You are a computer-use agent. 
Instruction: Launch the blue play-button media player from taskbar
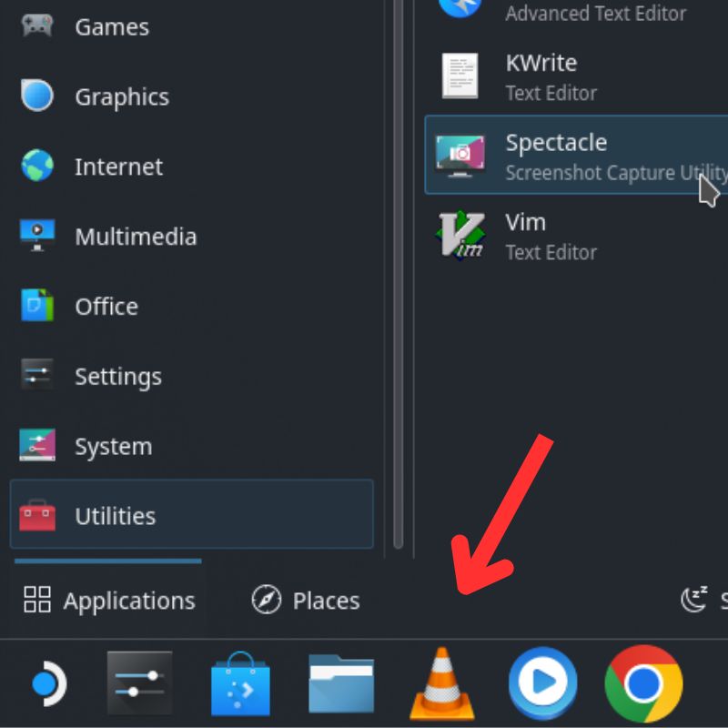542,683
